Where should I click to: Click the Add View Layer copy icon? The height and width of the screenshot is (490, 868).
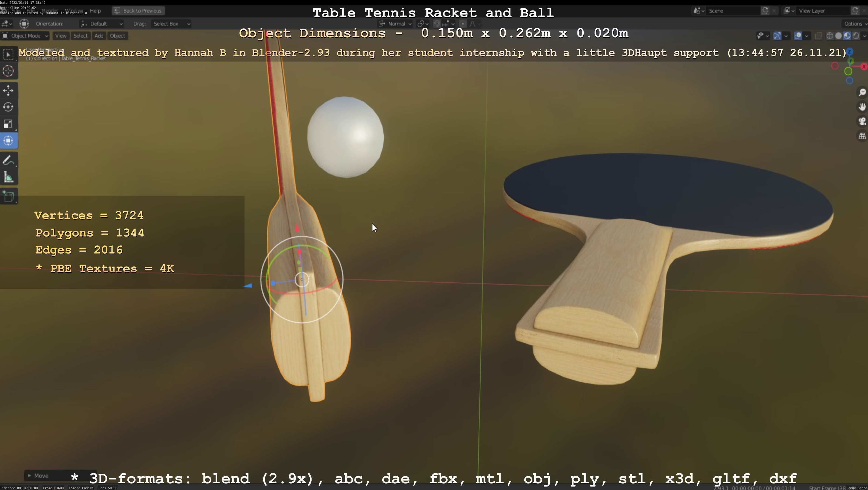click(855, 11)
